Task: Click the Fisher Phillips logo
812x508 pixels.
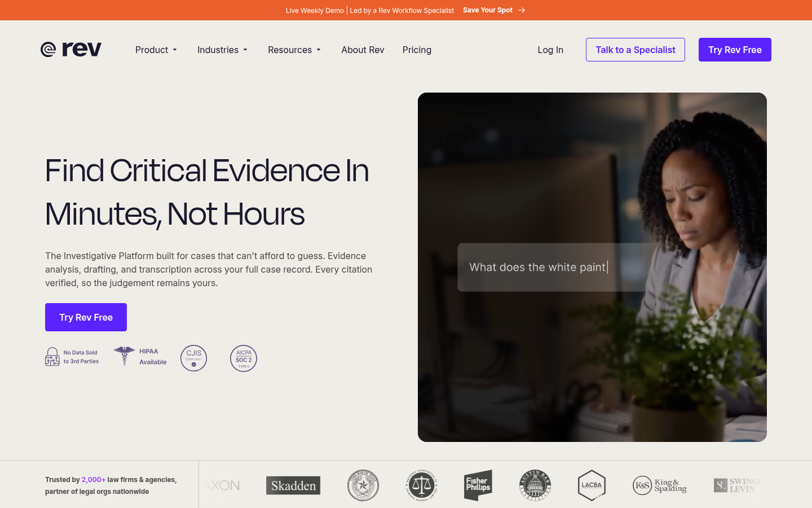Action: click(x=478, y=485)
